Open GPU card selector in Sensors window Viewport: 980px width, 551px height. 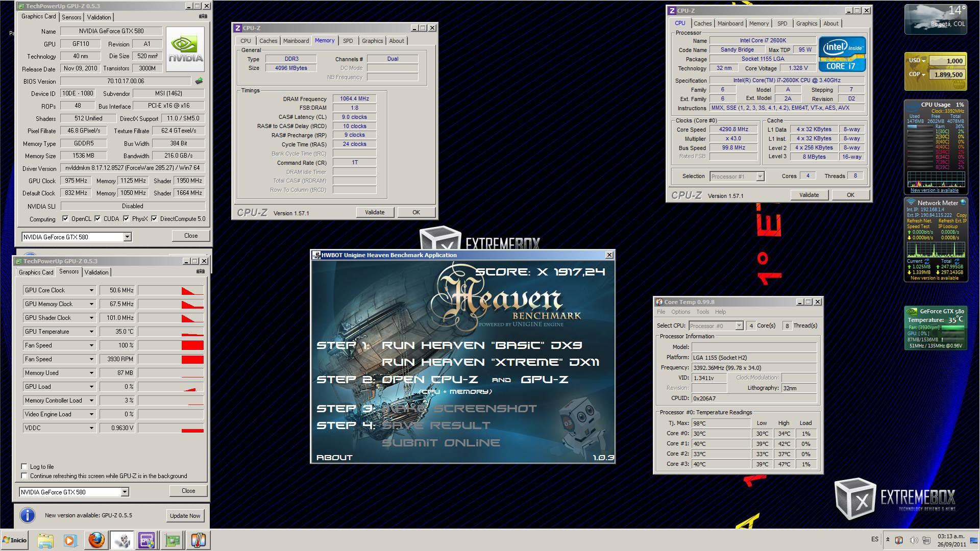click(x=74, y=492)
